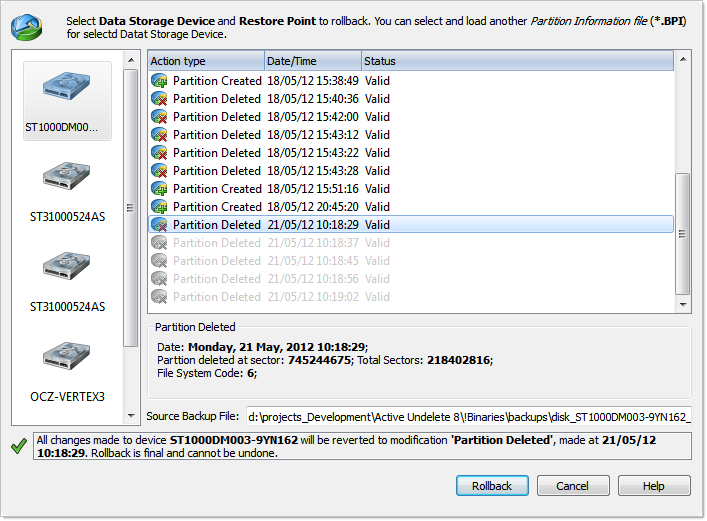Click the Partition Deleted icon at 15:43:12
Viewport: 707px width, 521px height.
(159, 135)
